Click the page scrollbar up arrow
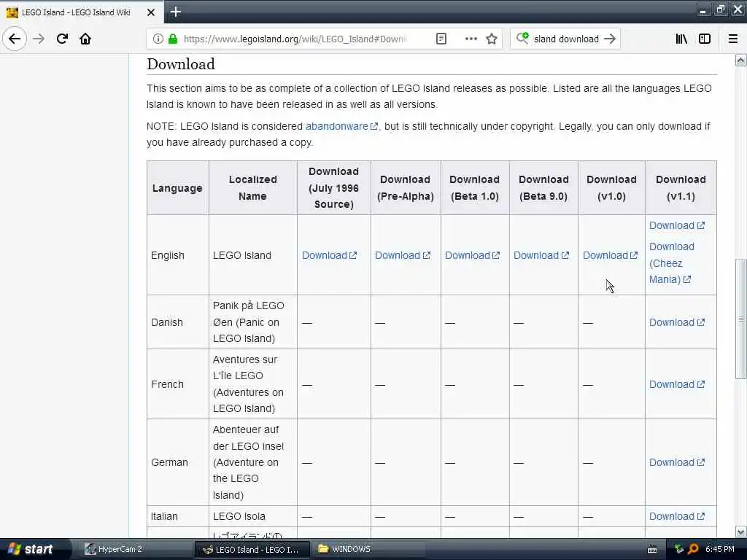This screenshot has height=560, width=747. click(740, 60)
